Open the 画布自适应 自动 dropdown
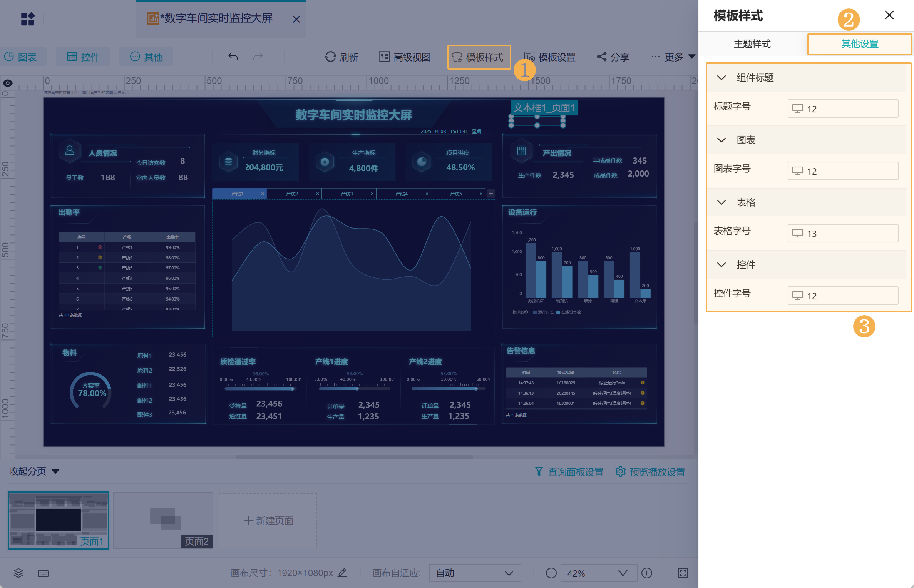The height and width of the screenshot is (588, 914). coord(474,573)
